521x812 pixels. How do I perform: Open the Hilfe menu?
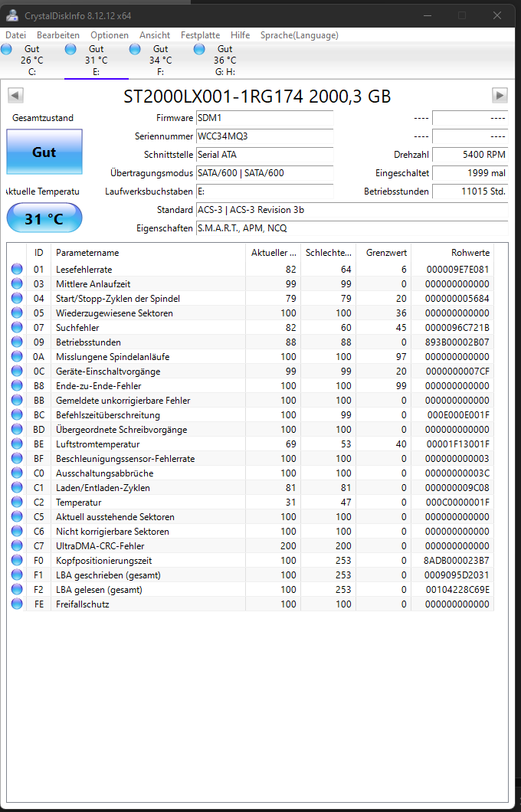pyautogui.click(x=241, y=35)
